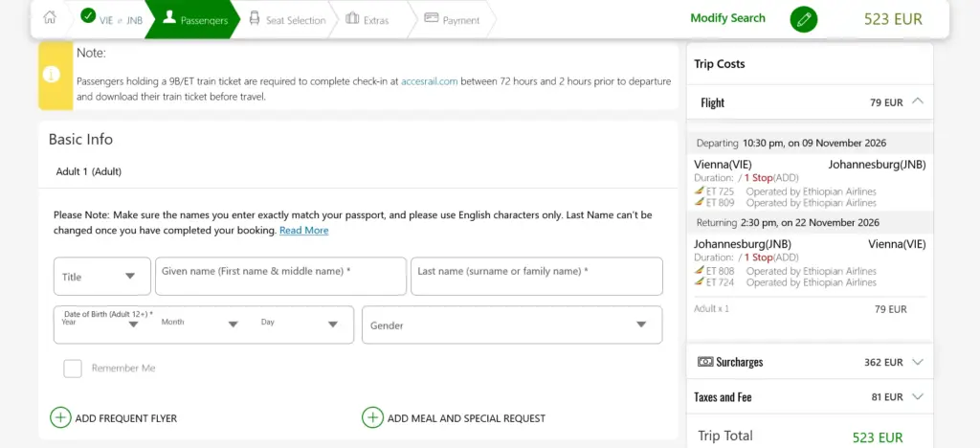The width and height of the screenshot is (980, 448).
Task: Focus the Given name input field
Action: [x=280, y=277]
